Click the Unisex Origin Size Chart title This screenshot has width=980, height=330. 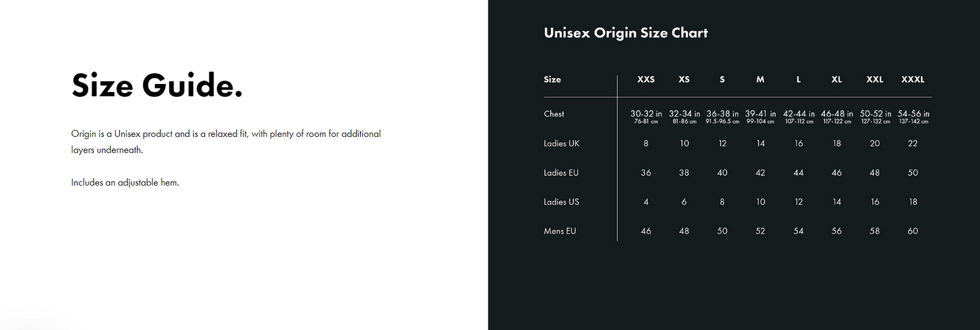[625, 33]
